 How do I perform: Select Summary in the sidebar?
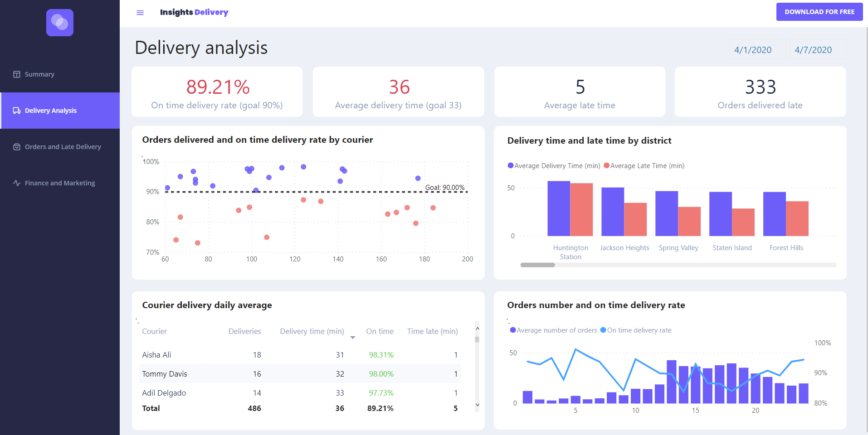click(x=39, y=74)
